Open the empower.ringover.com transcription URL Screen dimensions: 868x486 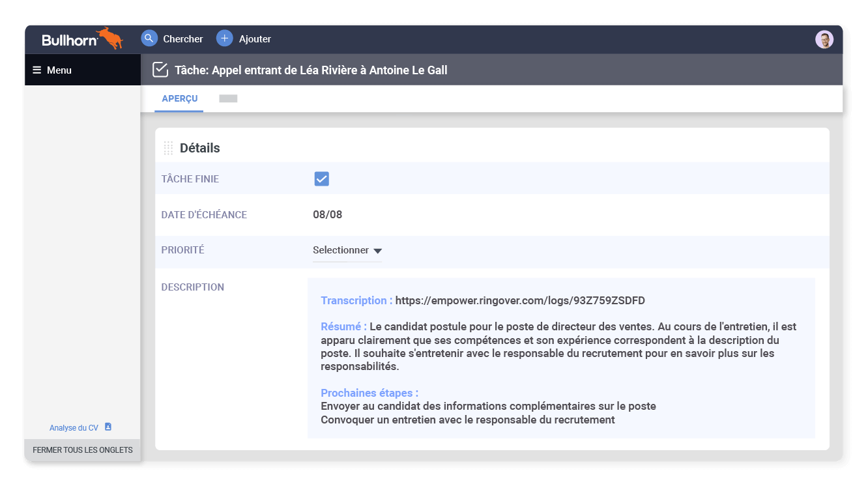519,300
